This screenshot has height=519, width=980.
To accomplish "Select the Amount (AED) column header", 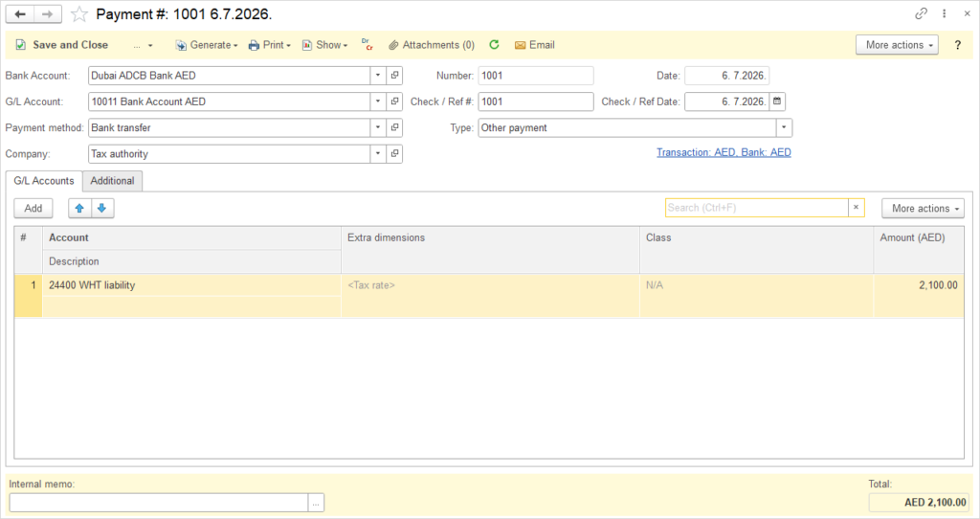I will coord(919,250).
